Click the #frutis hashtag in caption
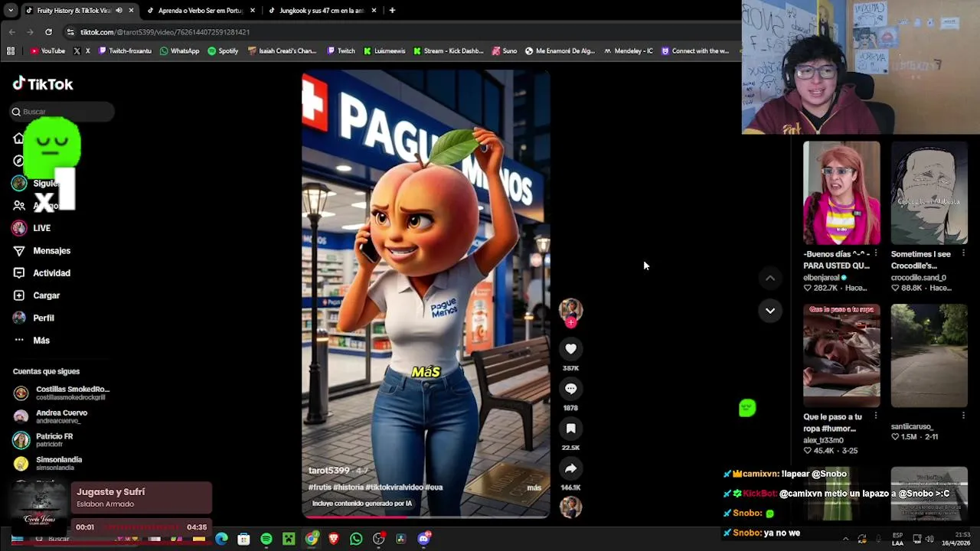 (x=320, y=487)
